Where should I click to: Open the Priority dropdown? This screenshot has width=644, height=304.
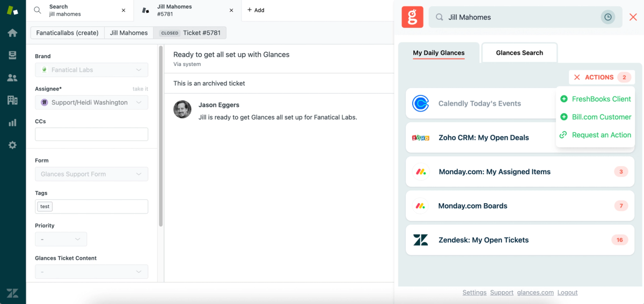[x=61, y=239]
